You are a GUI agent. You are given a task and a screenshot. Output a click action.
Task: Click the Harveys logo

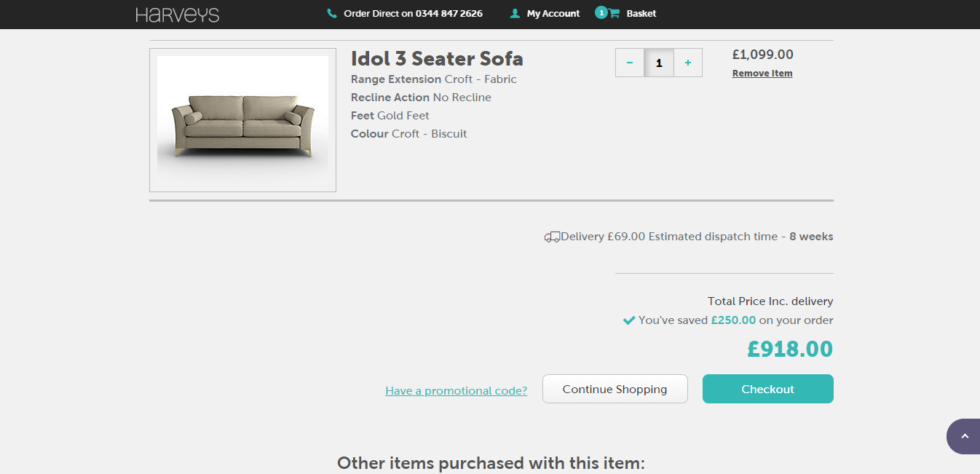pos(177,15)
